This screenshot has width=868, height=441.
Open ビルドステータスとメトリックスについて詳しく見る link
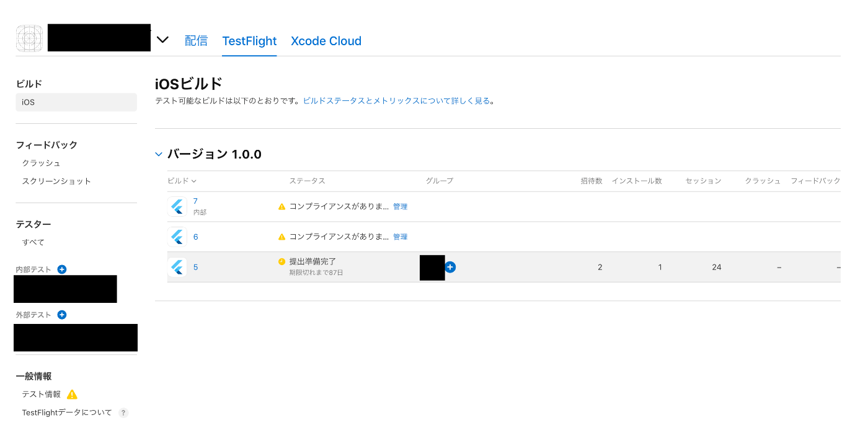pyautogui.click(x=396, y=100)
